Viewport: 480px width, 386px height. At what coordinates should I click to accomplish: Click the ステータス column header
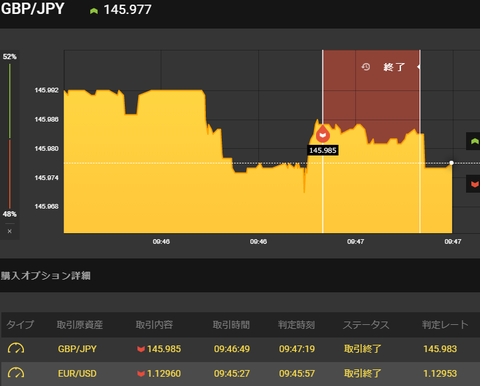coord(366,325)
